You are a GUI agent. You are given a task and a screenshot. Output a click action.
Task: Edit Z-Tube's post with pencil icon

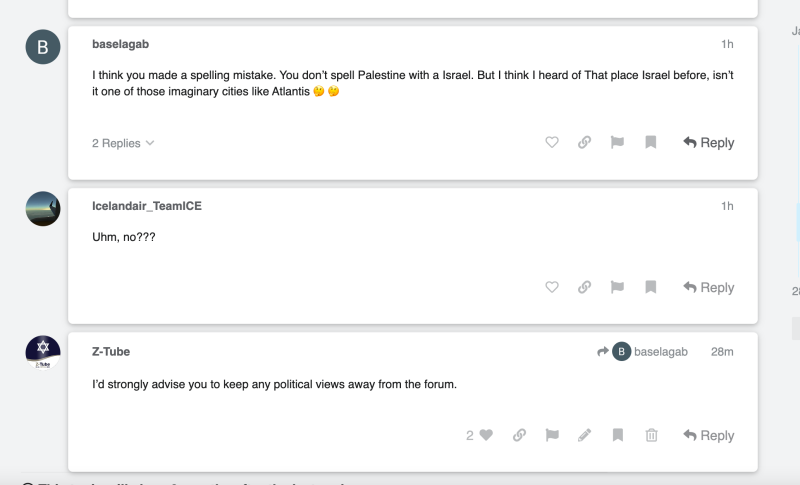pyautogui.click(x=585, y=435)
